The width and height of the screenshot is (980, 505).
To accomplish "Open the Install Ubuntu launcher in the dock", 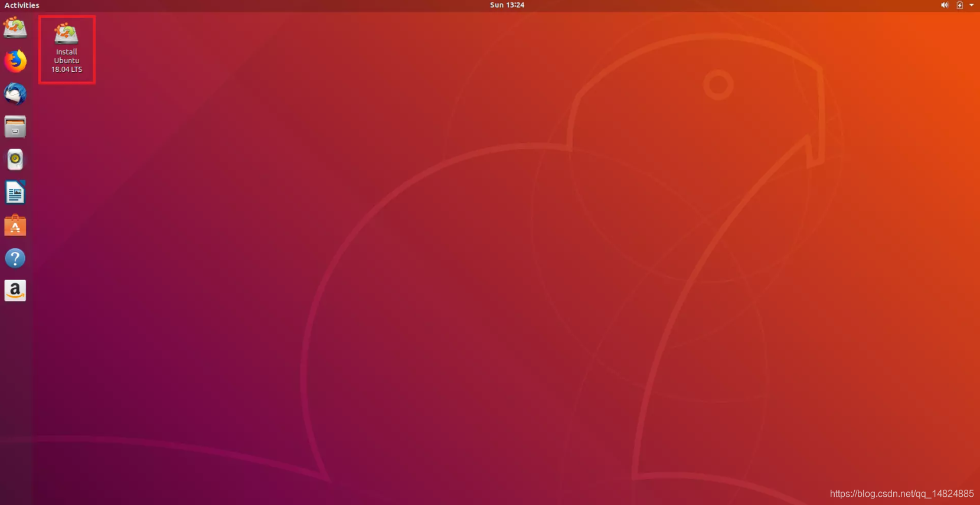I will pos(15,28).
